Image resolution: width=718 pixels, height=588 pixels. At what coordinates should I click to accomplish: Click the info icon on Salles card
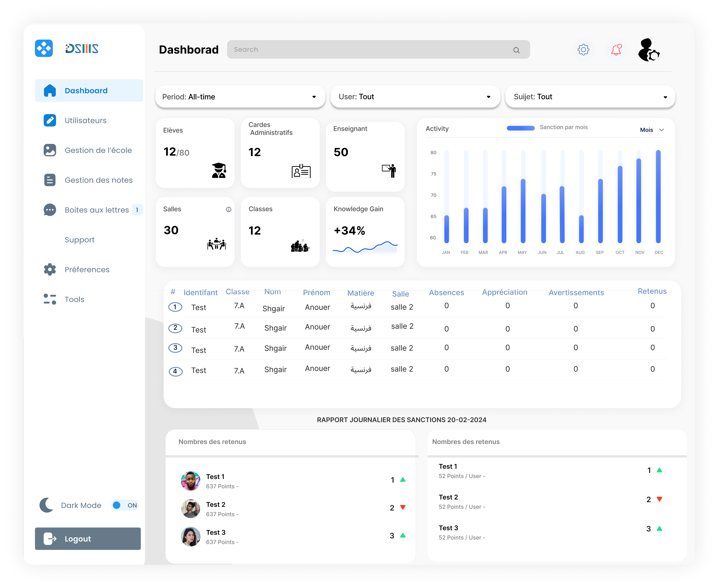(x=229, y=209)
